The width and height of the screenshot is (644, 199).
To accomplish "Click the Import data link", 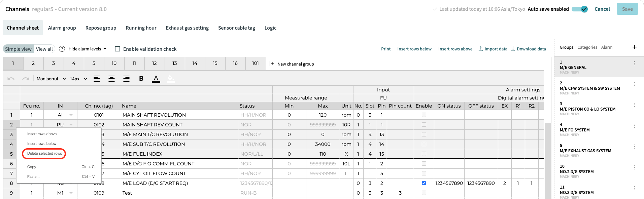I will [x=493, y=49].
